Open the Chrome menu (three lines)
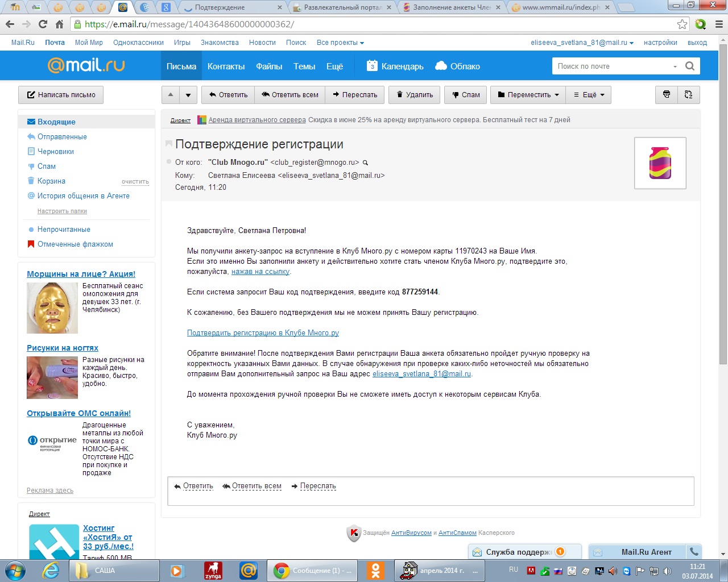Viewport: 728px width, 582px height. [718, 24]
